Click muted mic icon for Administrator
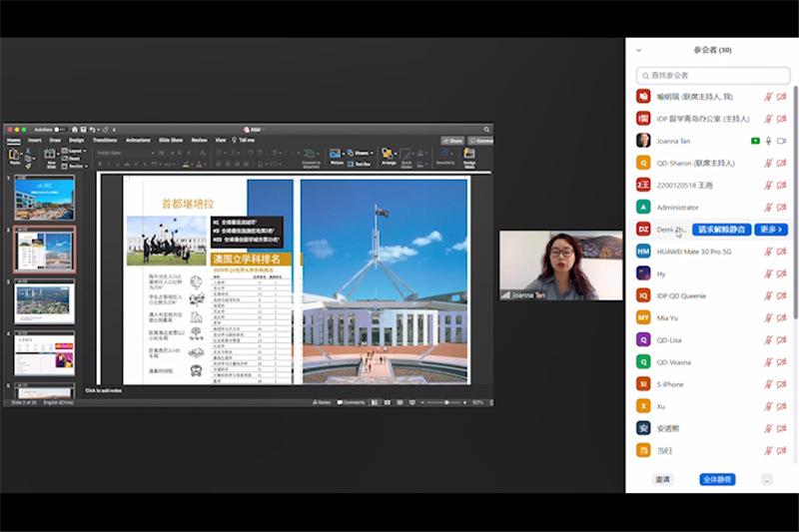The image size is (799, 532). click(768, 207)
